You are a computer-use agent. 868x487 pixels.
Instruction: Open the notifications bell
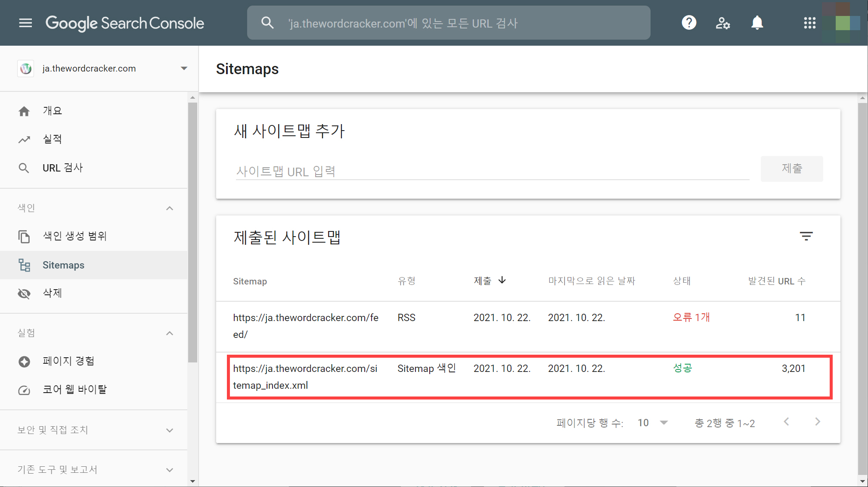(757, 23)
